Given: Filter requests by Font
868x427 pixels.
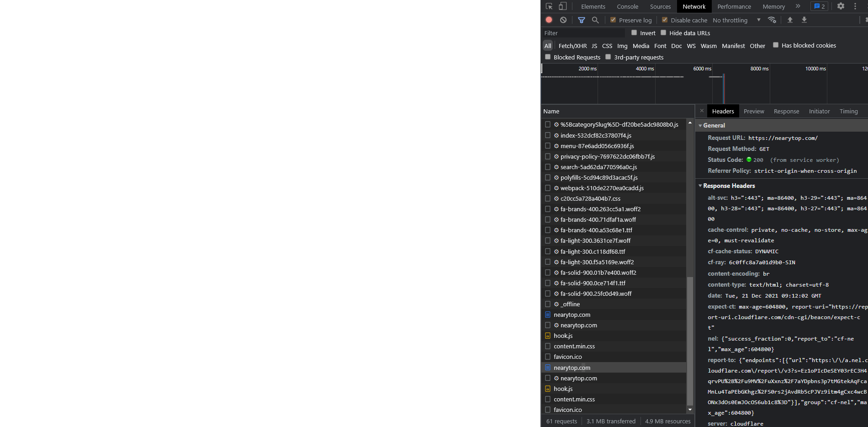Looking at the screenshot, I should pyautogui.click(x=660, y=46).
